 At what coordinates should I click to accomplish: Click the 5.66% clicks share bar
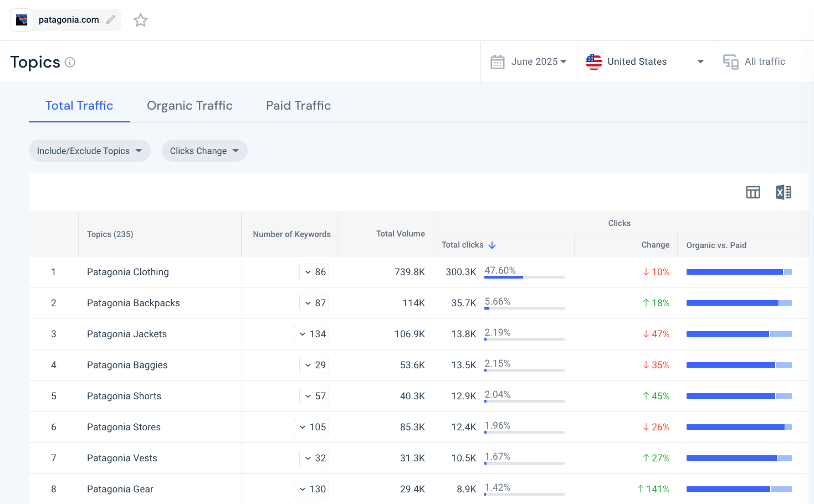(x=524, y=308)
